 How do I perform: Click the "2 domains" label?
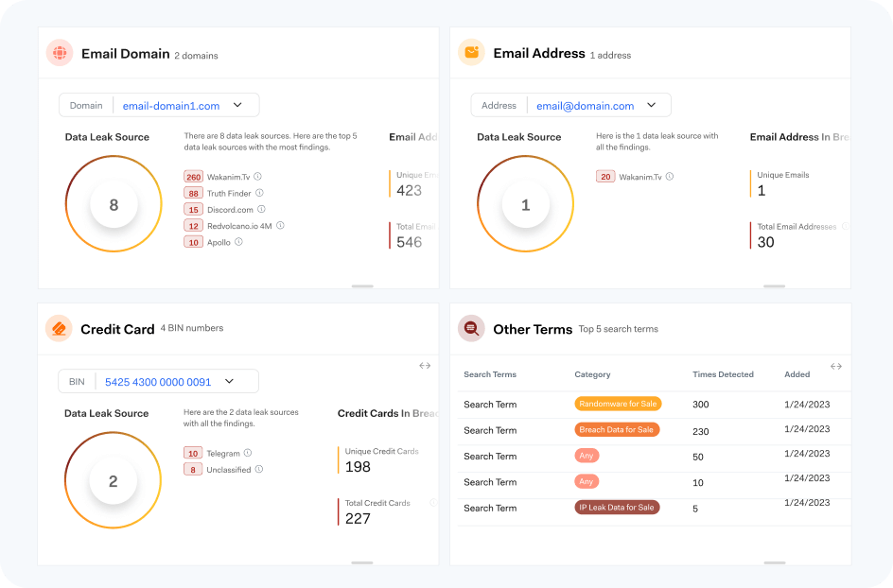click(197, 56)
